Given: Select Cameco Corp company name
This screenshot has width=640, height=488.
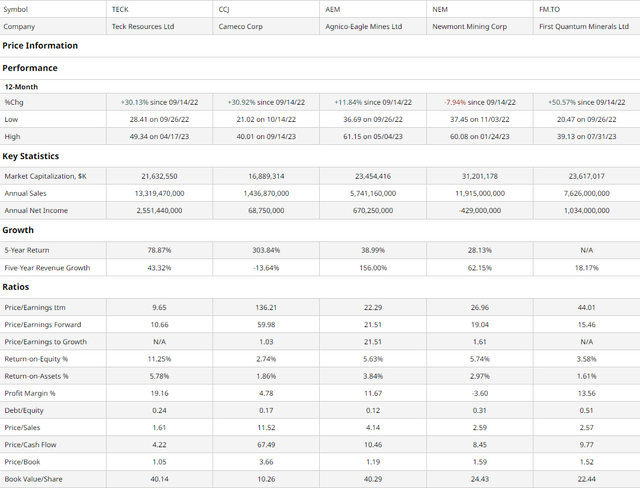Looking at the screenshot, I should (x=240, y=27).
